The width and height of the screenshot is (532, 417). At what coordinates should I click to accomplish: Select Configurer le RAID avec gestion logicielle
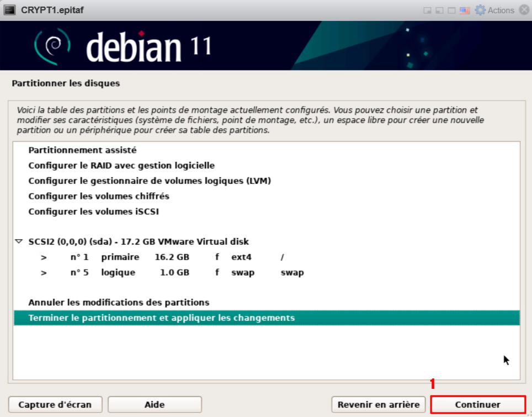(x=121, y=165)
